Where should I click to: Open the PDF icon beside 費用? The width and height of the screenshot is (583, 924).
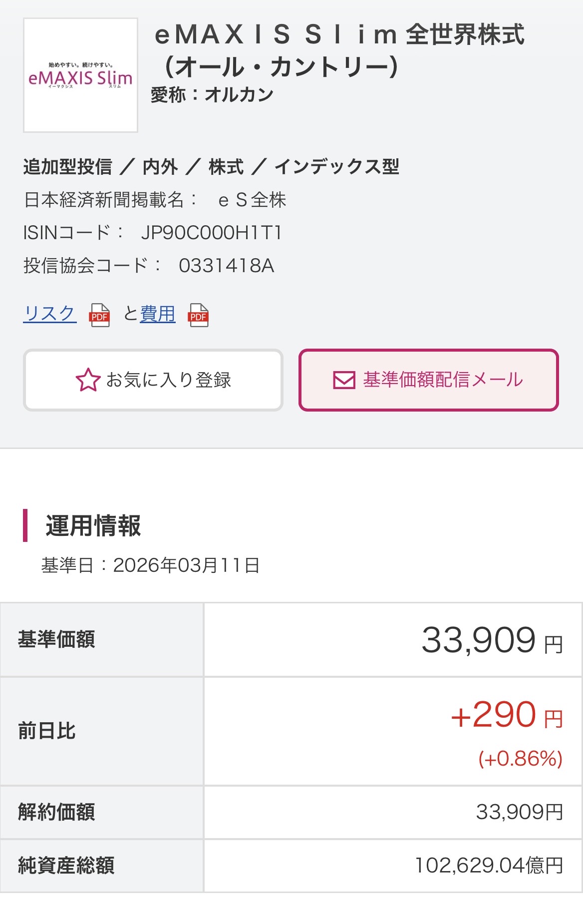[198, 316]
